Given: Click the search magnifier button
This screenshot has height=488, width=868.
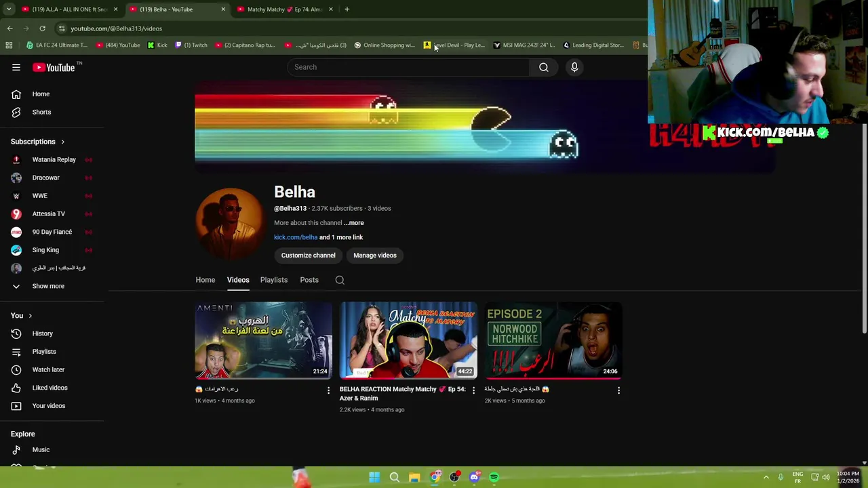Looking at the screenshot, I should (x=544, y=67).
